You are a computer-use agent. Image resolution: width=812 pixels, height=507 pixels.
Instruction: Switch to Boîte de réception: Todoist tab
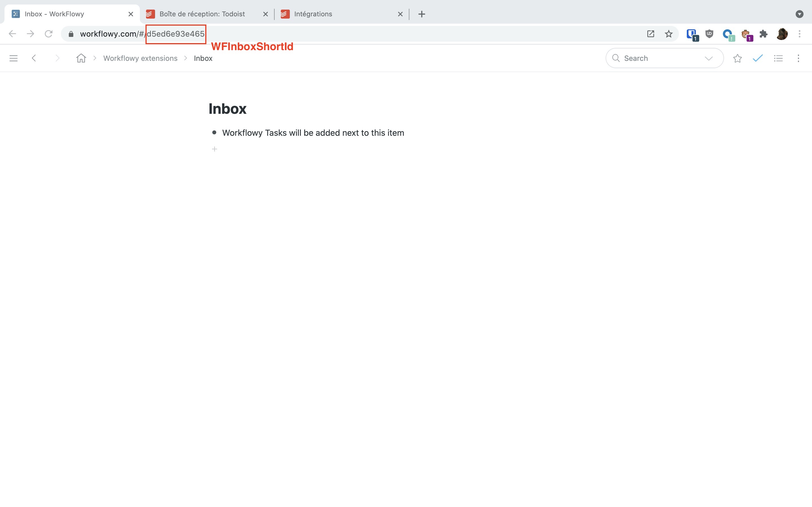tap(202, 14)
